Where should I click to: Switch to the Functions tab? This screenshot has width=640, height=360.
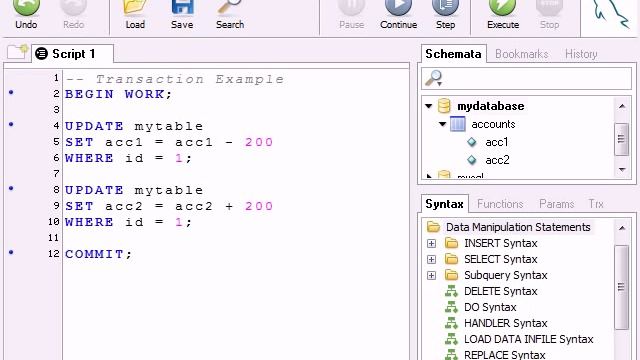[500, 204]
